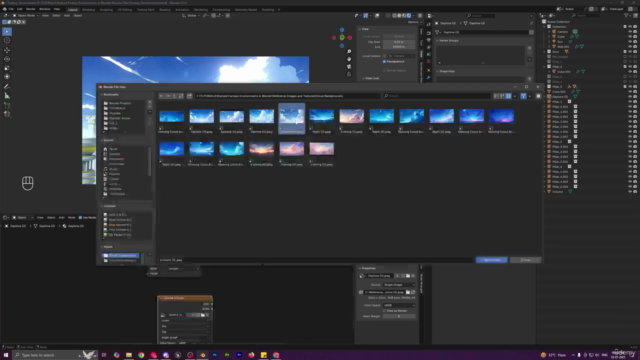Open Photoshop from the taskbar
Viewport: 640px width, 360px height.
pos(215,355)
